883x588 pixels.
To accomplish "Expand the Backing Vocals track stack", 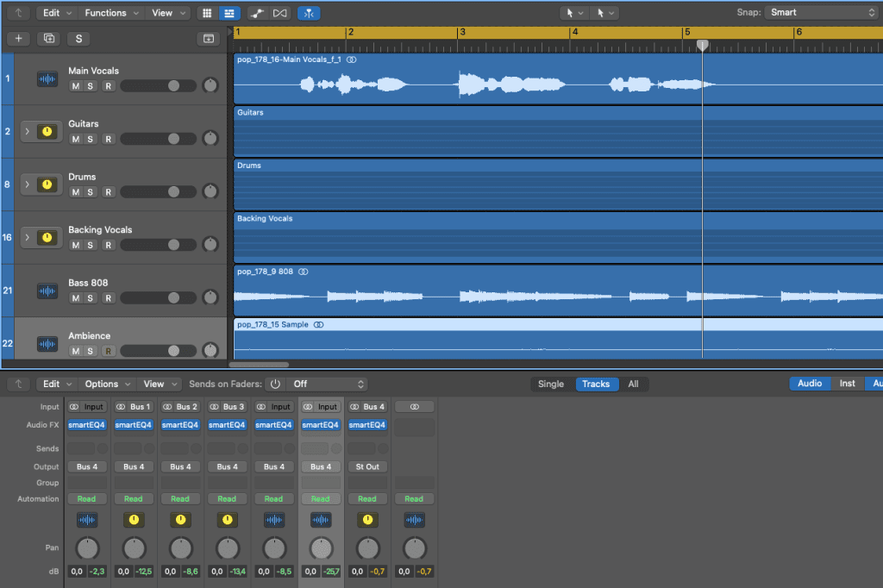I will pyautogui.click(x=28, y=236).
